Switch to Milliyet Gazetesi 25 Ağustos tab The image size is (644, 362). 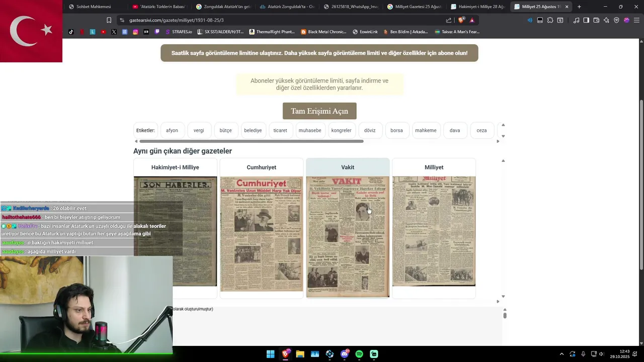pyautogui.click(x=415, y=7)
